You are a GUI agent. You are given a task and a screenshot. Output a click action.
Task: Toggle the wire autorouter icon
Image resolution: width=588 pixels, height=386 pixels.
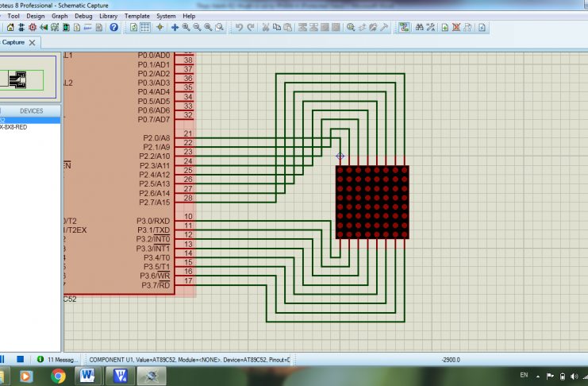[404, 28]
